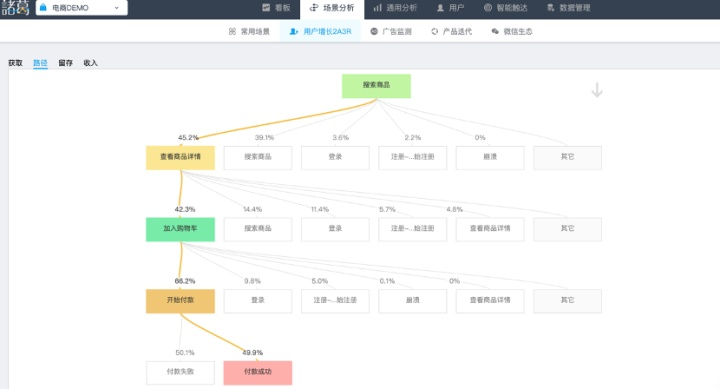
Task: Click the 查看商品详情 node in the 开始付款 row
Action: pos(490,301)
